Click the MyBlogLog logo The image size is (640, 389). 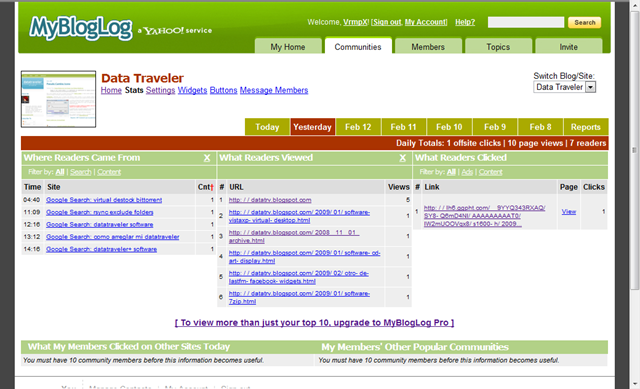coord(81,28)
